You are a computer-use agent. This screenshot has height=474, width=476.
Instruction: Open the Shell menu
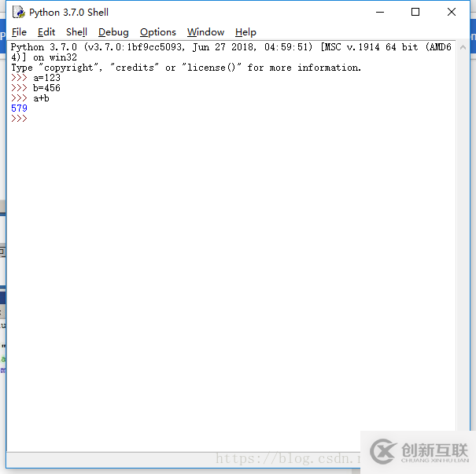click(76, 32)
